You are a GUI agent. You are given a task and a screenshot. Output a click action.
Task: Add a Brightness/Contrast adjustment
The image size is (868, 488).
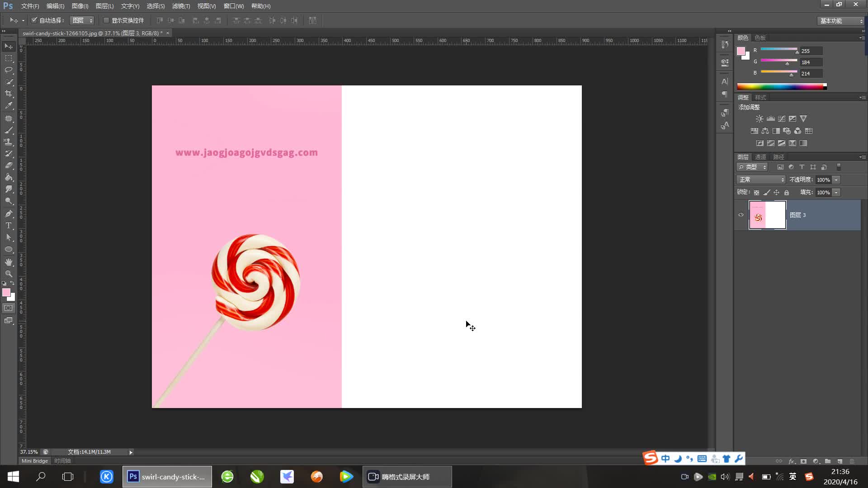(x=759, y=119)
